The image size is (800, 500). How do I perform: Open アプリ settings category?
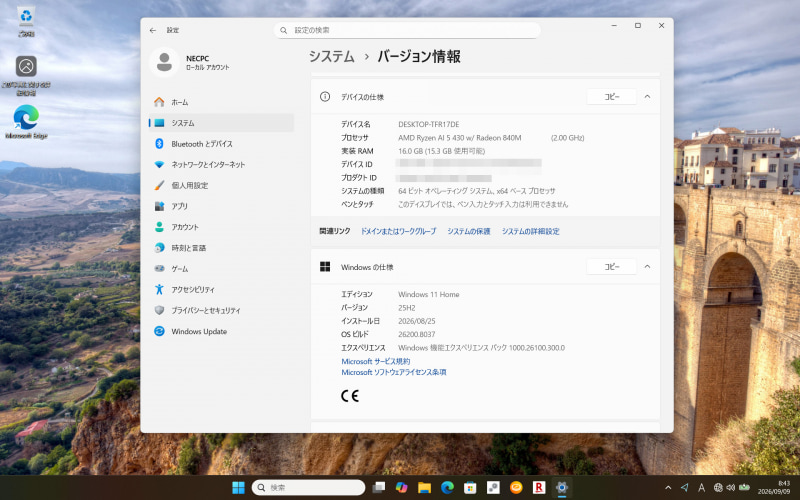(221, 206)
